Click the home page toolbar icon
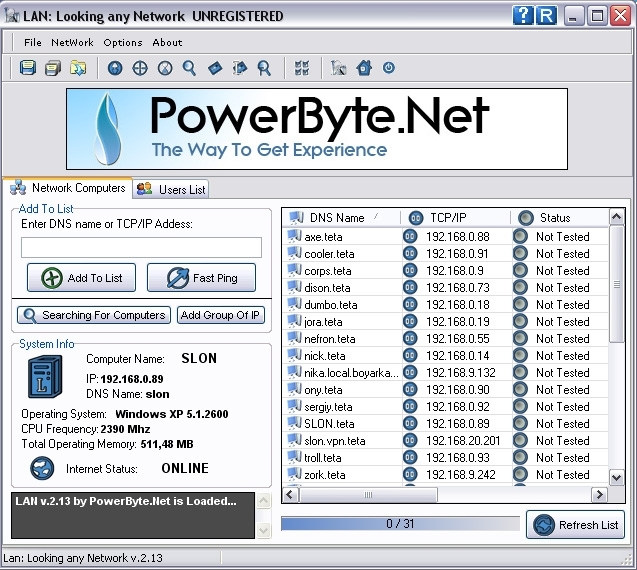The width and height of the screenshot is (637, 570). pos(364,68)
